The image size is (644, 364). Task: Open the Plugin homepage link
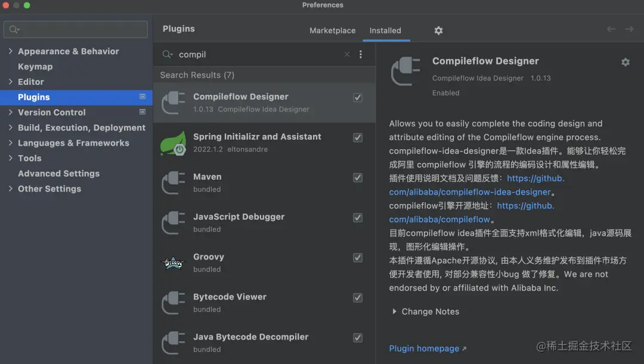tap(424, 348)
